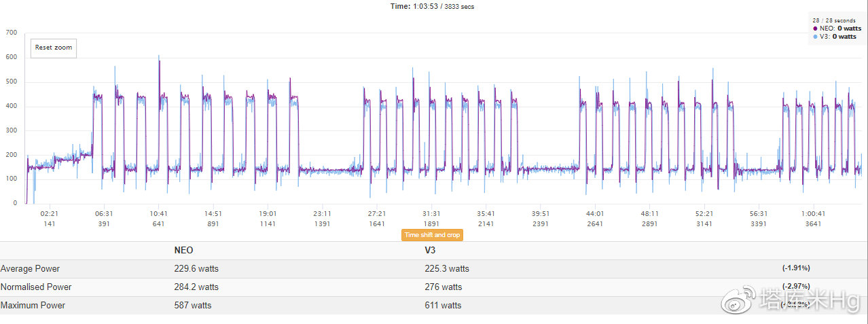Click the NEO column header in table
Viewport: 868px width, 324px height.
tap(183, 251)
